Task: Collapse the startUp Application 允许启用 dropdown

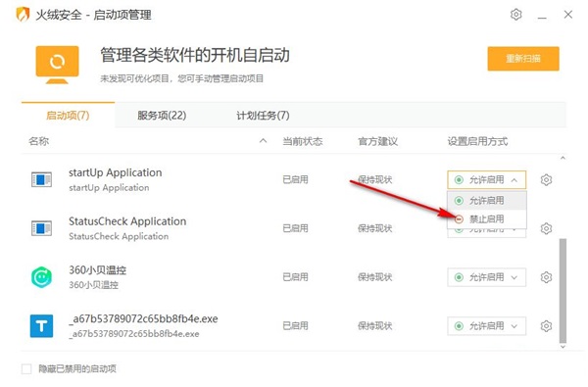Action: coord(487,179)
